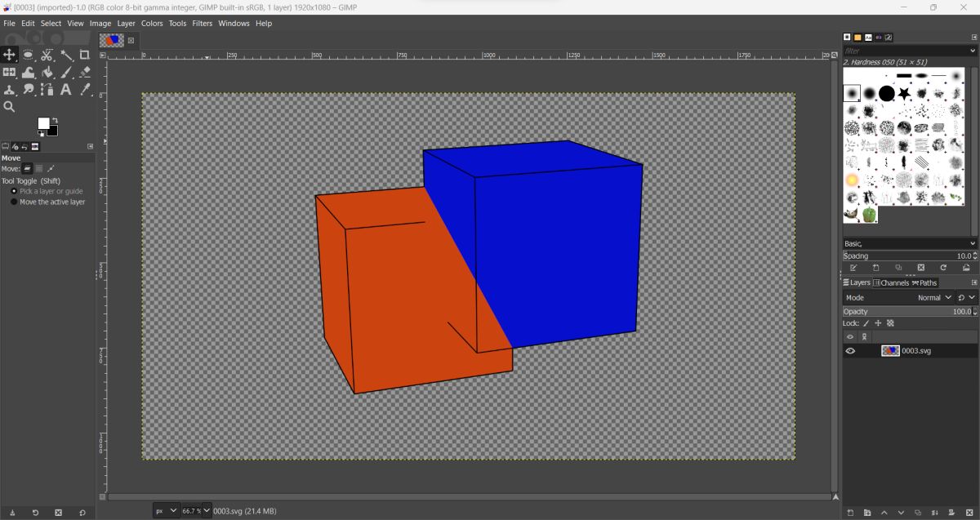
Task: Toggle Lock position and size icon
Action: click(878, 323)
